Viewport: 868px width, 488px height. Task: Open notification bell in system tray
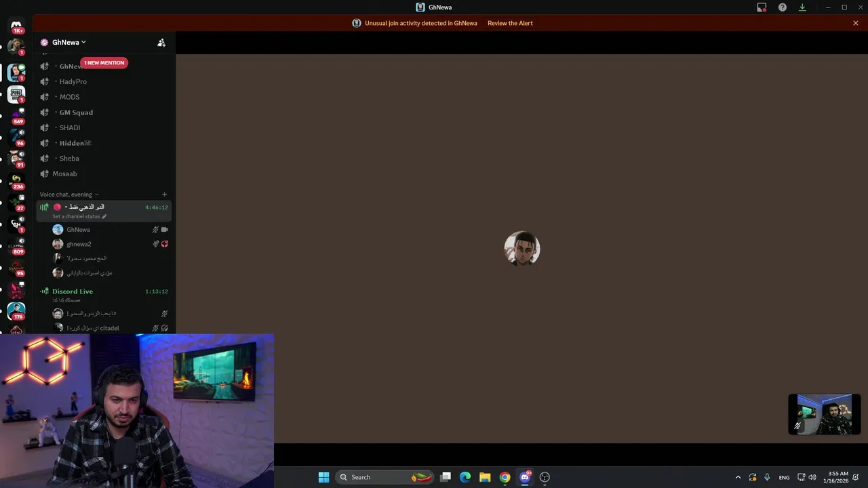855,477
